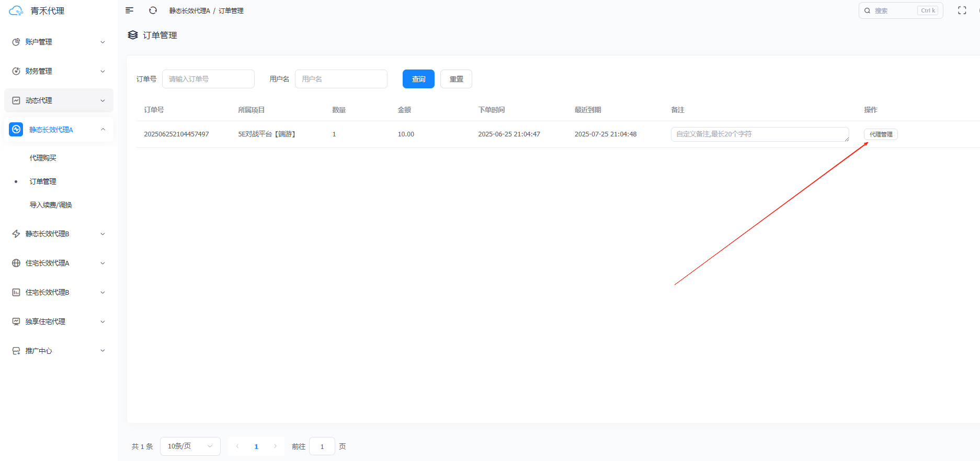Click the 静态长效代理B lightning icon

coord(16,234)
